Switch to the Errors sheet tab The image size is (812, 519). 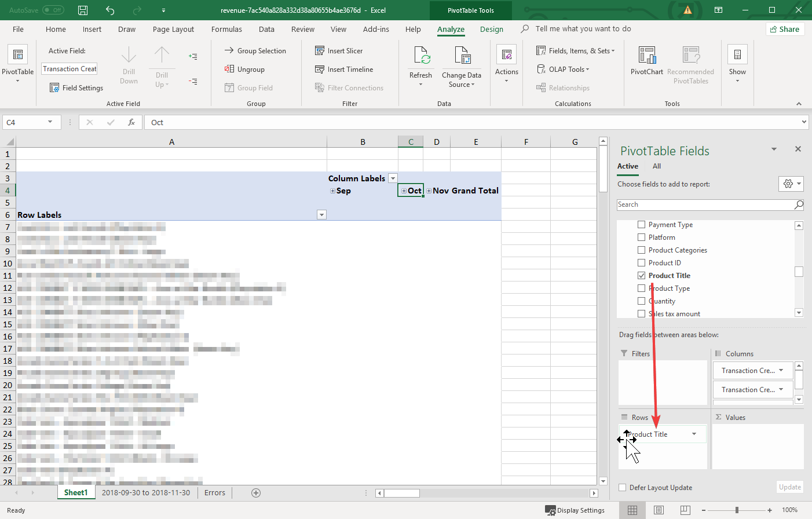point(214,493)
